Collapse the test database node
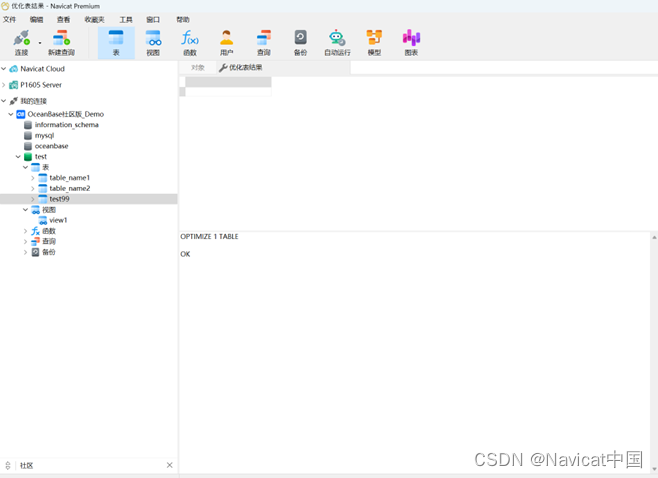Image resolution: width=658 pixels, height=478 pixels. 18,157
